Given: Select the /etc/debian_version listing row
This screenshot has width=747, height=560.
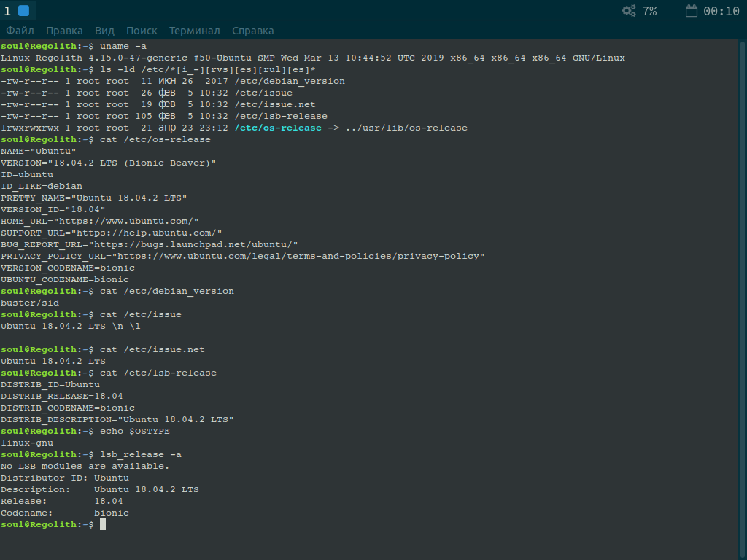Looking at the screenshot, I should pos(173,82).
